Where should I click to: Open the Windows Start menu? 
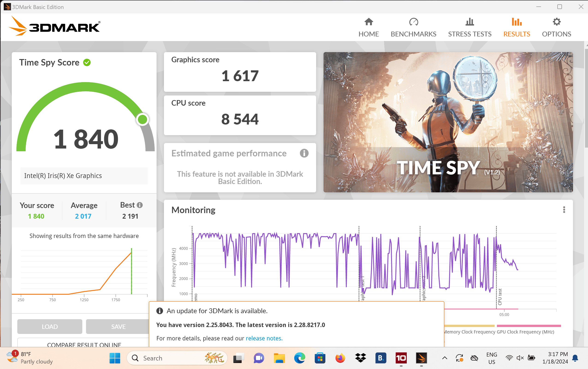click(115, 358)
